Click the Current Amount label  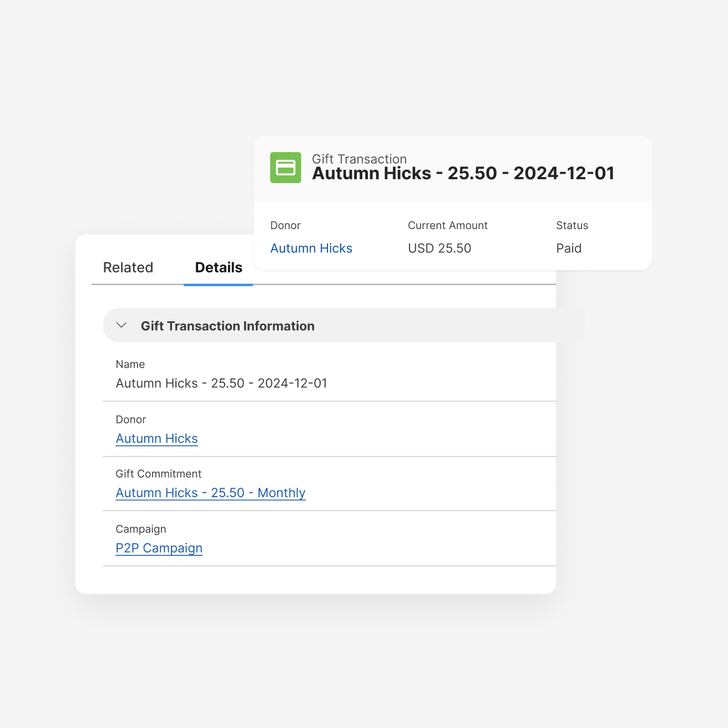(x=448, y=225)
